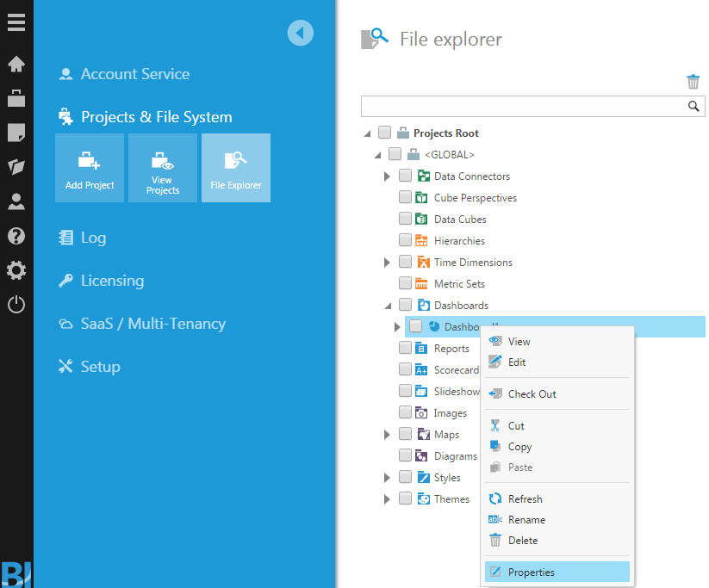The image size is (709, 588).
Task: Expand the Data Connectors node
Action: [387, 176]
